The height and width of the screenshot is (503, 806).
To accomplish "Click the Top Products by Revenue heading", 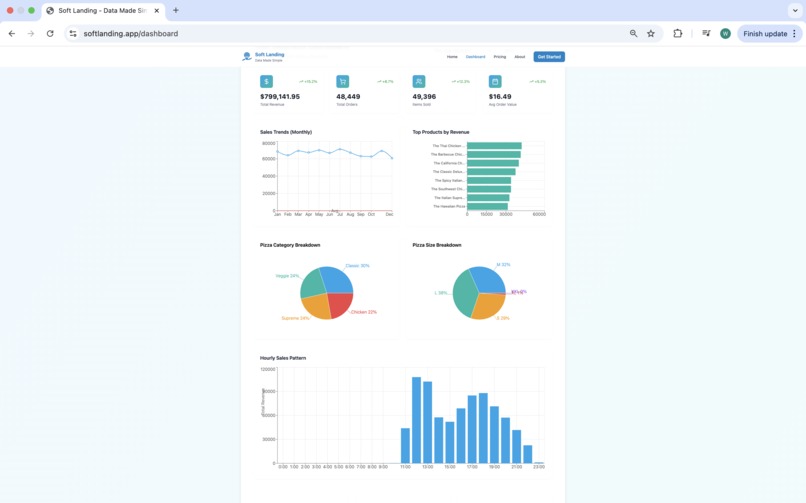I will coord(441,132).
